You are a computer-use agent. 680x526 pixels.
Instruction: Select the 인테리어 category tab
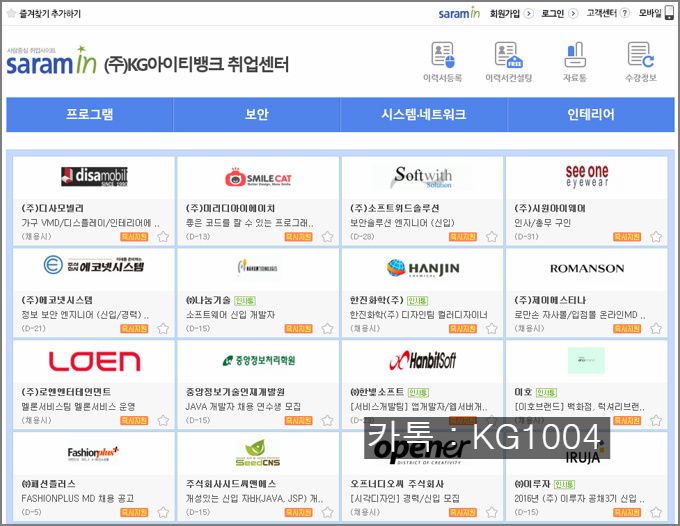[x=591, y=114]
